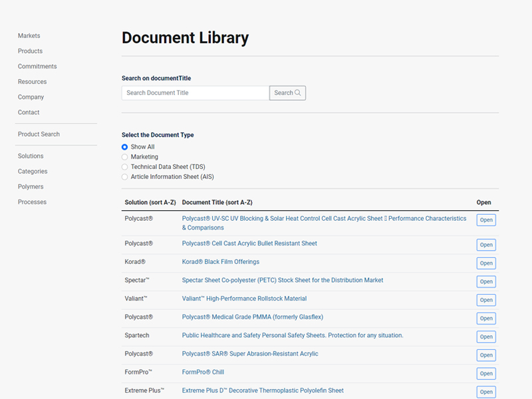Click the Valiant™ solution cell

tap(136, 298)
